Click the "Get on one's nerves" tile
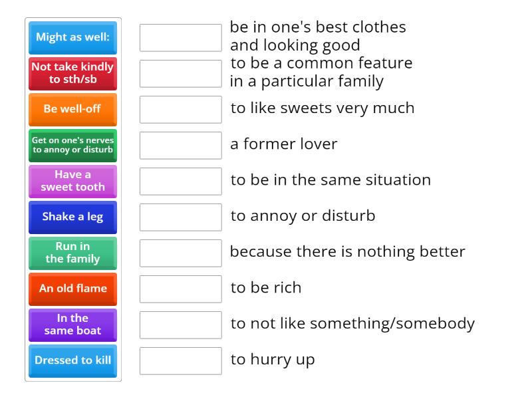The width and height of the screenshot is (532, 399). point(72,146)
